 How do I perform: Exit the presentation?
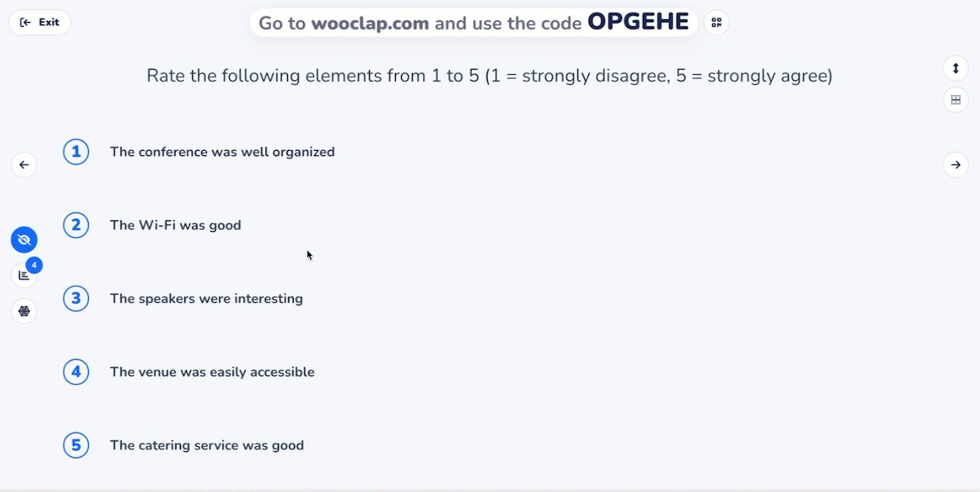(x=40, y=22)
